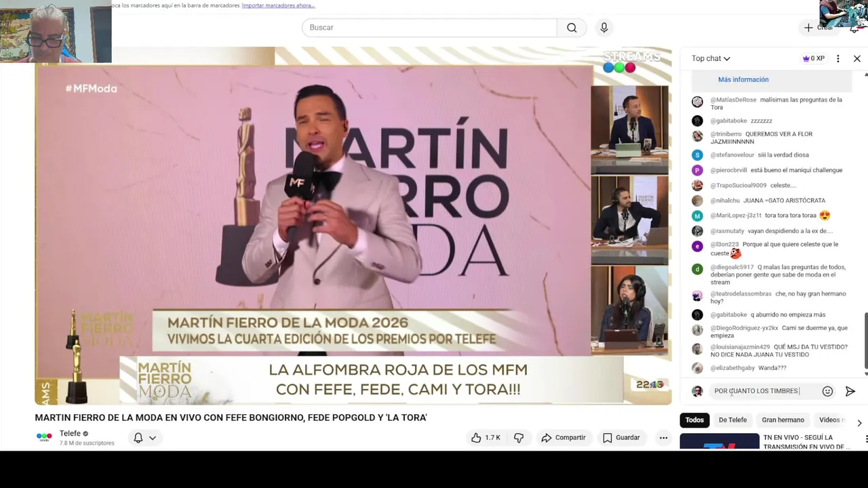This screenshot has width=868, height=488.
Task: Select the De Telefe filter chip
Action: pyautogui.click(x=732, y=420)
